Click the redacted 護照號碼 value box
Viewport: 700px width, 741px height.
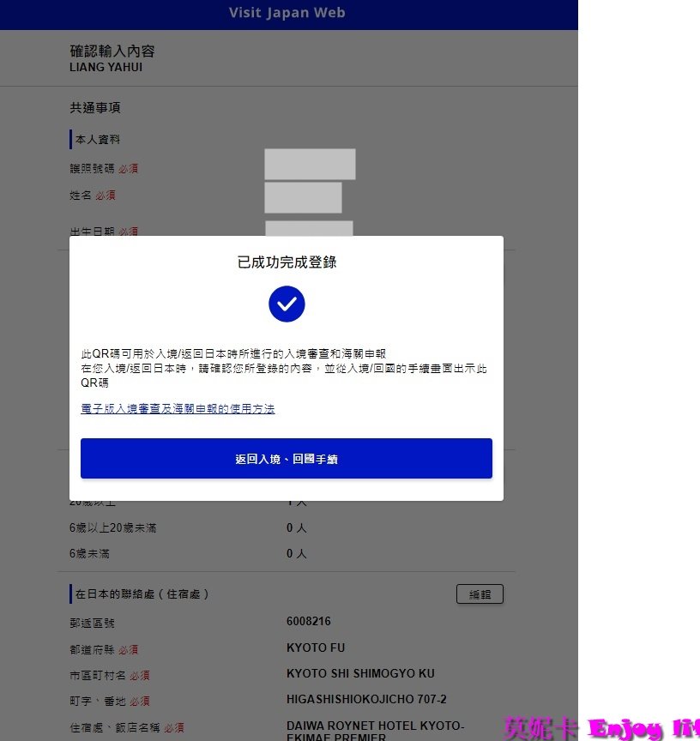tap(310, 165)
